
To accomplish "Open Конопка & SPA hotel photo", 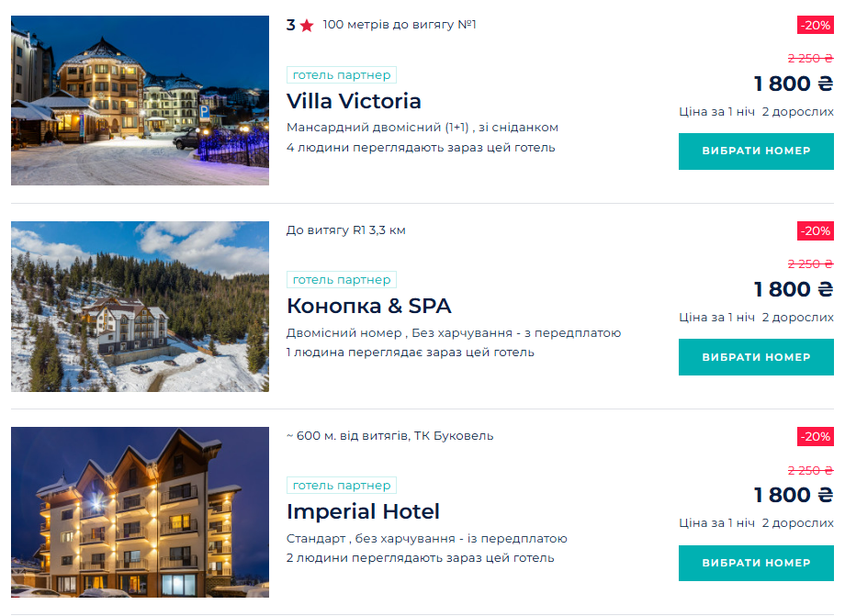I will tap(140, 307).
